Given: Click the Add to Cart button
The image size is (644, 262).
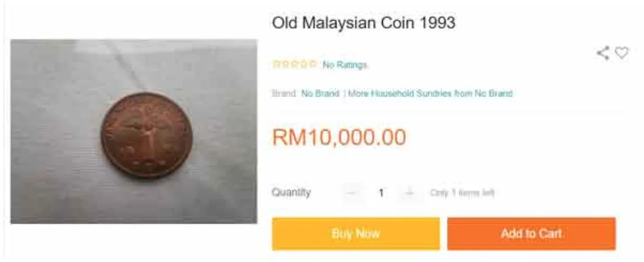Looking at the screenshot, I should point(531,234).
